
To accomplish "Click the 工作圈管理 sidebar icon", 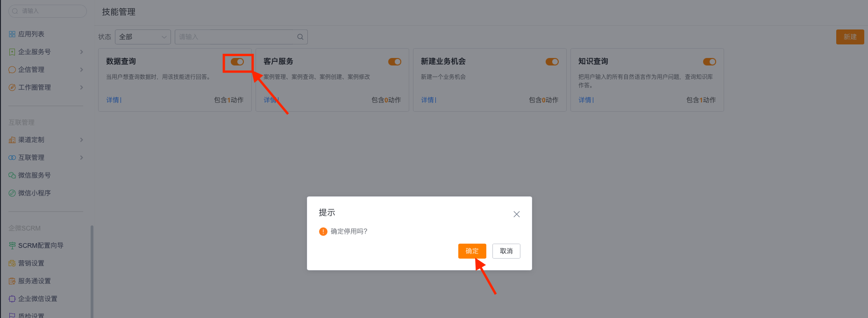I will 12,87.
